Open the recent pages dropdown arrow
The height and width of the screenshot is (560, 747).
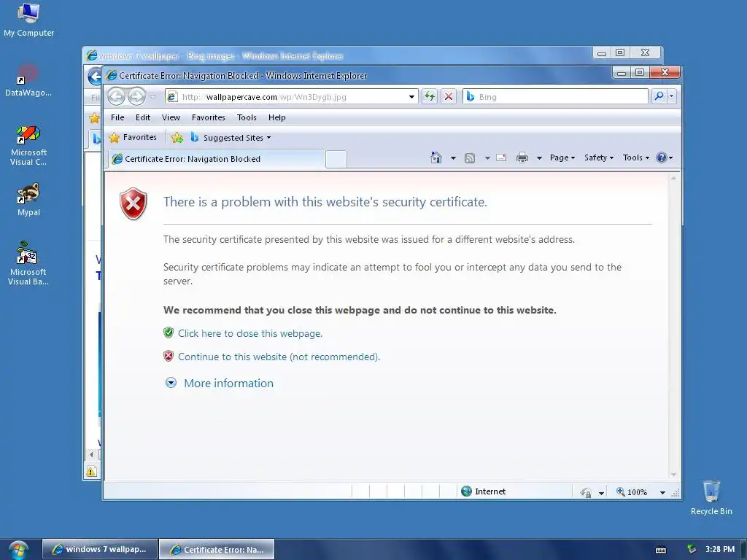click(x=152, y=97)
